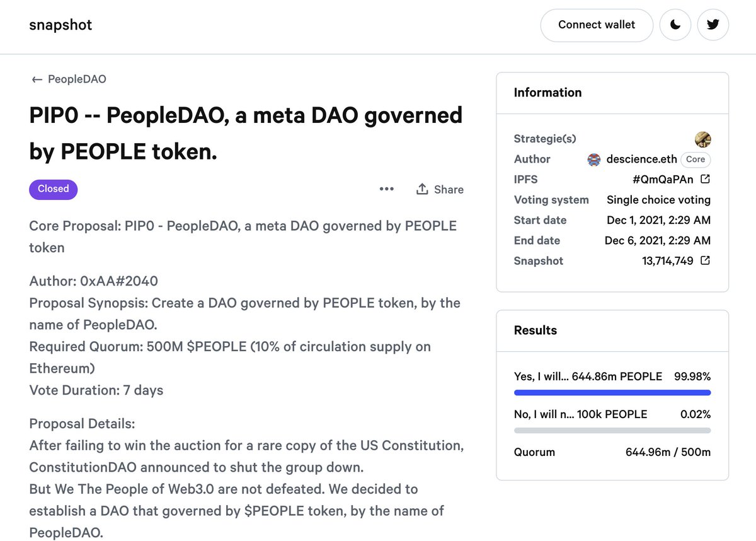The height and width of the screenshot is (541, 756).
Task: Expand the Results panel header
Action: click(x=535, y=330)
